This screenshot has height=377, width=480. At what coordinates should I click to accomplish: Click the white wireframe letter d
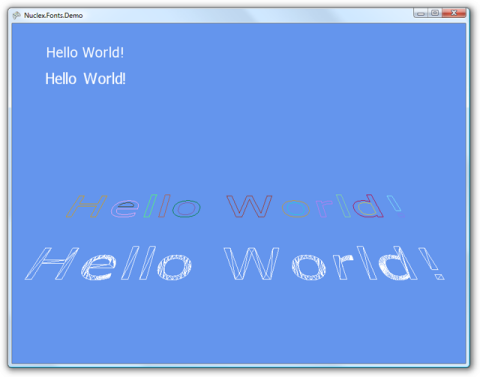coord(398,263)
